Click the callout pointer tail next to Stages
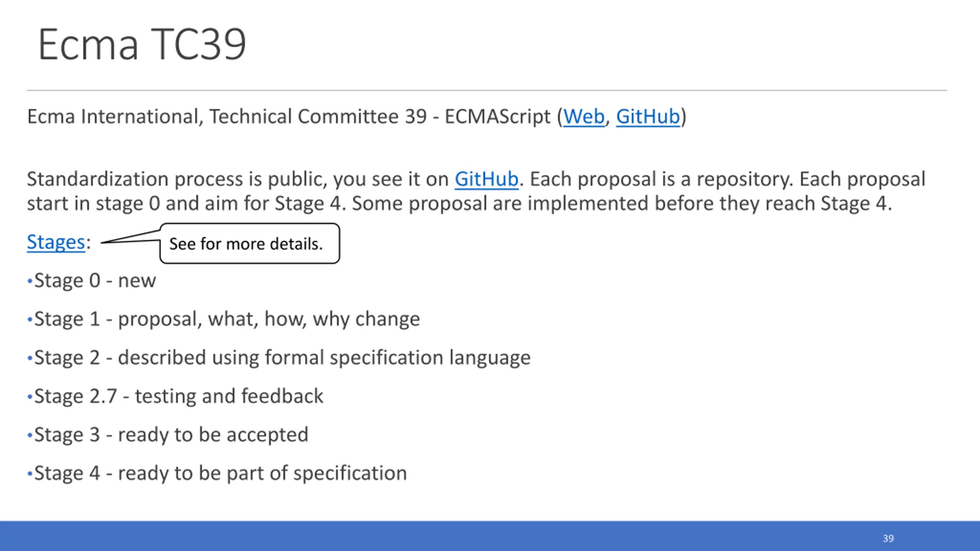 pos(131,236)
